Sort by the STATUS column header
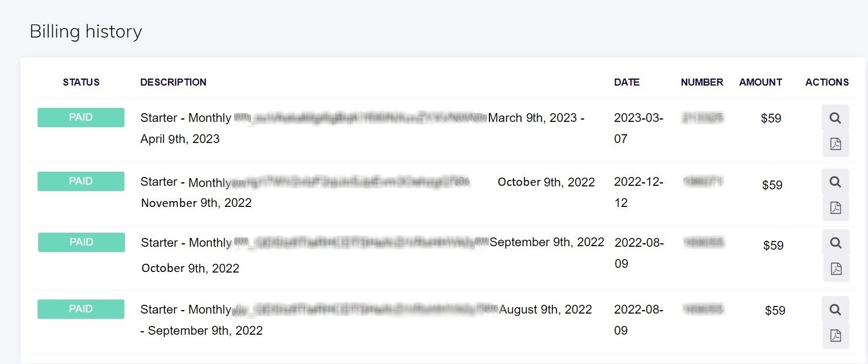 [x=81, y=82]
